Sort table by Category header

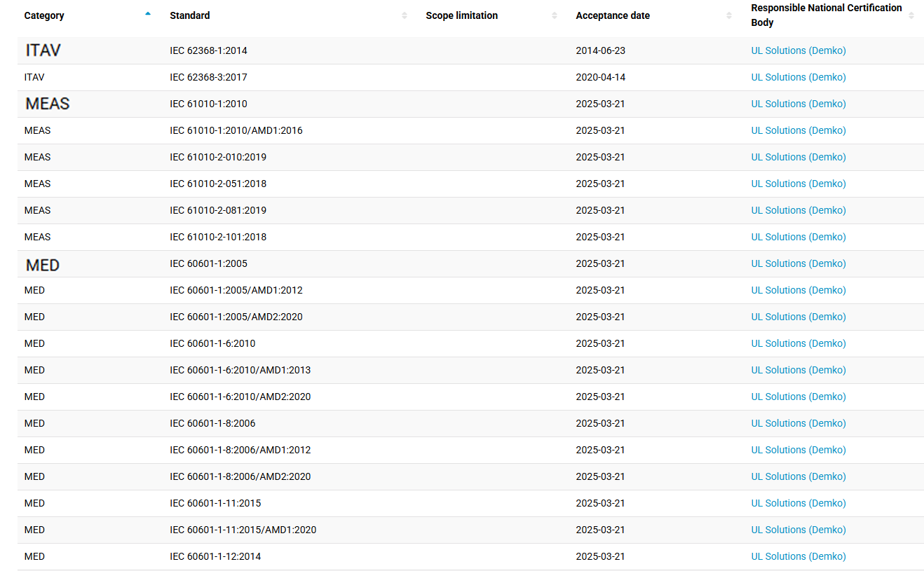(x=44, y=15)
